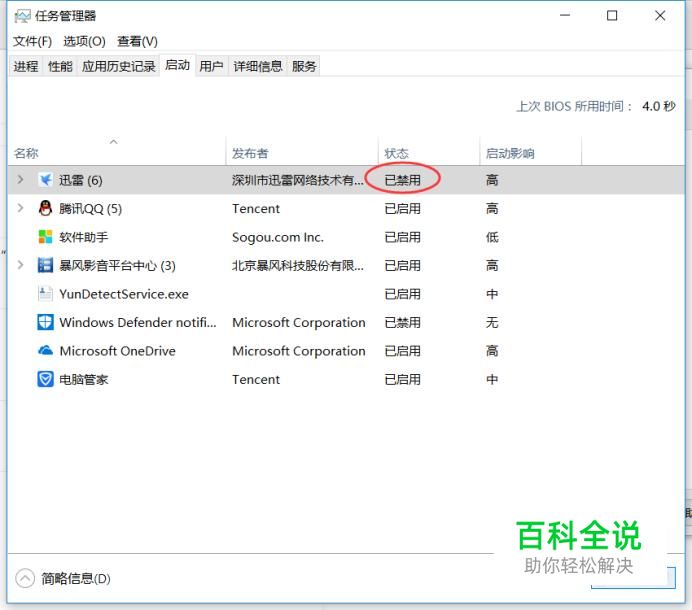Viewport: 692px width, 610px height.
Task: Sort by the 启动影响 column header
Action: [x=531, y=151]
